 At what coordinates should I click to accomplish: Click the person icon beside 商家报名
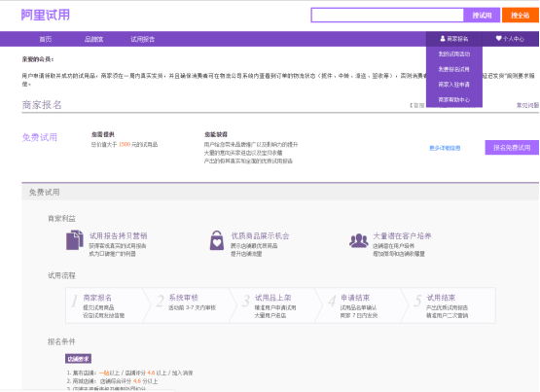click(443, 39)
